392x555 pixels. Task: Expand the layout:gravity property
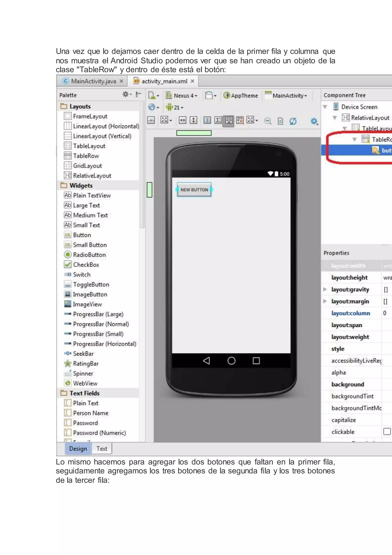point(325,289)
